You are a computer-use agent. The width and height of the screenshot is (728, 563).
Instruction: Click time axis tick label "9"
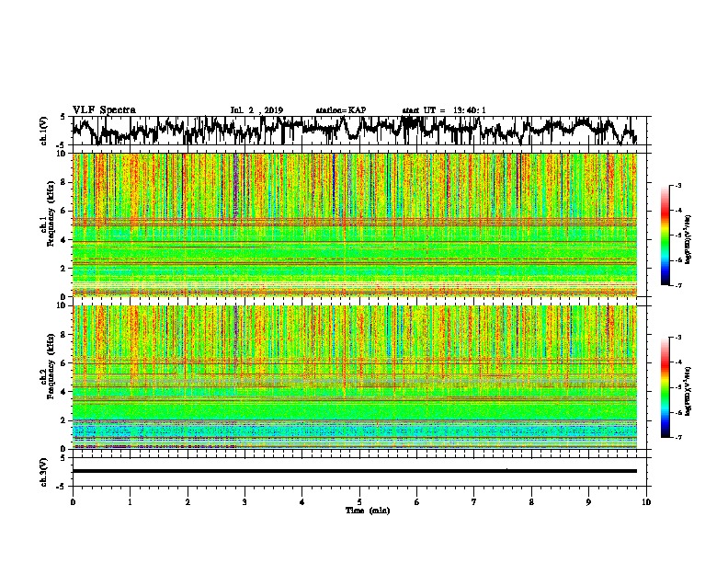588,502
